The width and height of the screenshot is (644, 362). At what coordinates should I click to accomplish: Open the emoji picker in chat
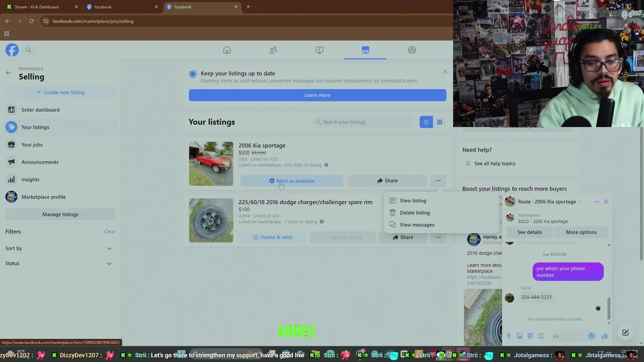(x=591, y=336)
